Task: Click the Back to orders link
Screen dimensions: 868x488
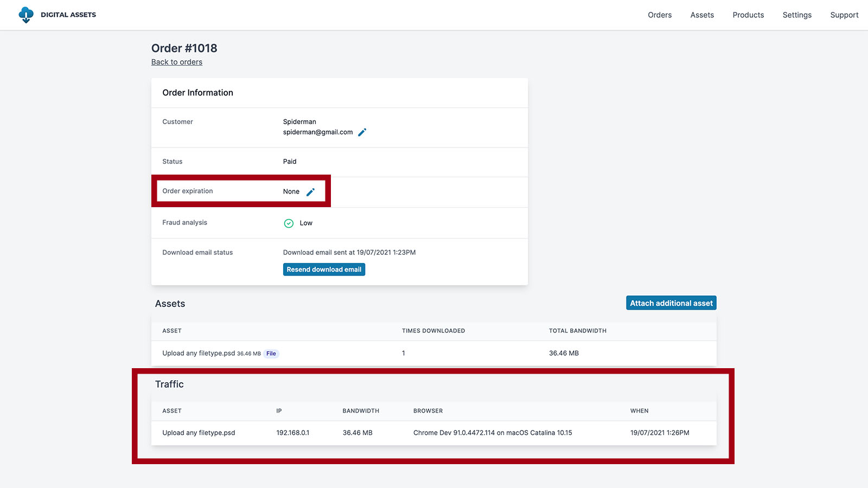Action: point(177,62)
